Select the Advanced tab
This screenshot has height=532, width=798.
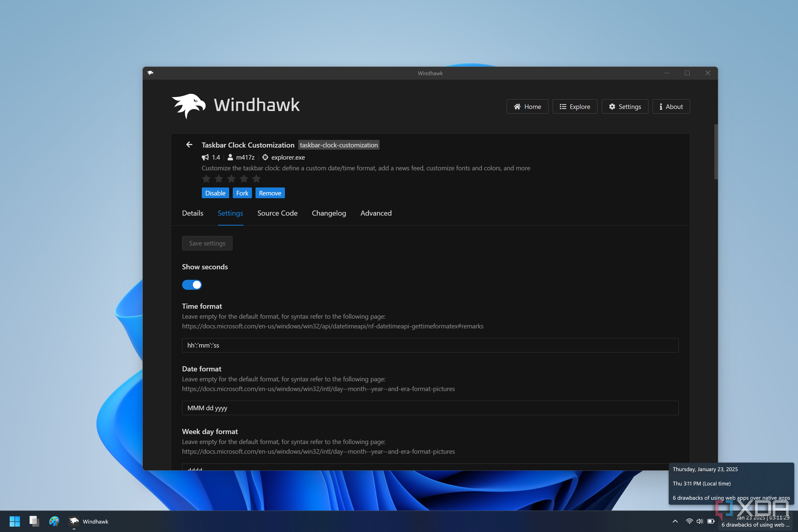tap(376, 213)
